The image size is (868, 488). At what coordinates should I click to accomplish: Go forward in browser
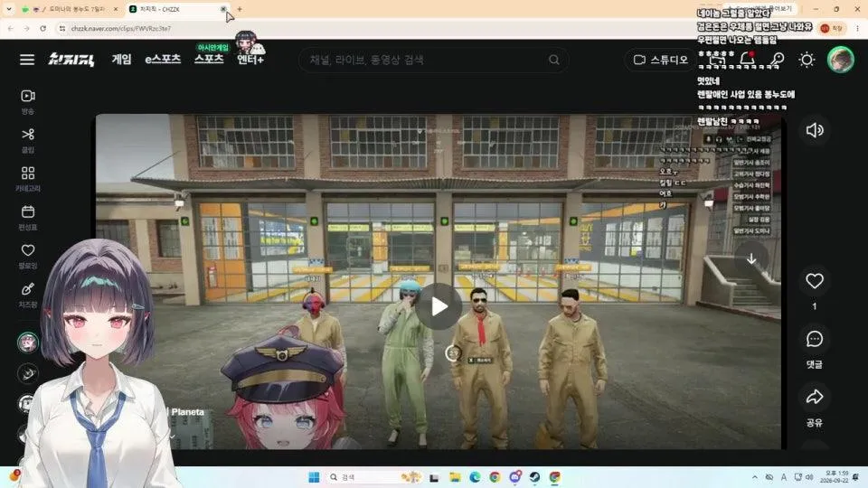(26, 28)
